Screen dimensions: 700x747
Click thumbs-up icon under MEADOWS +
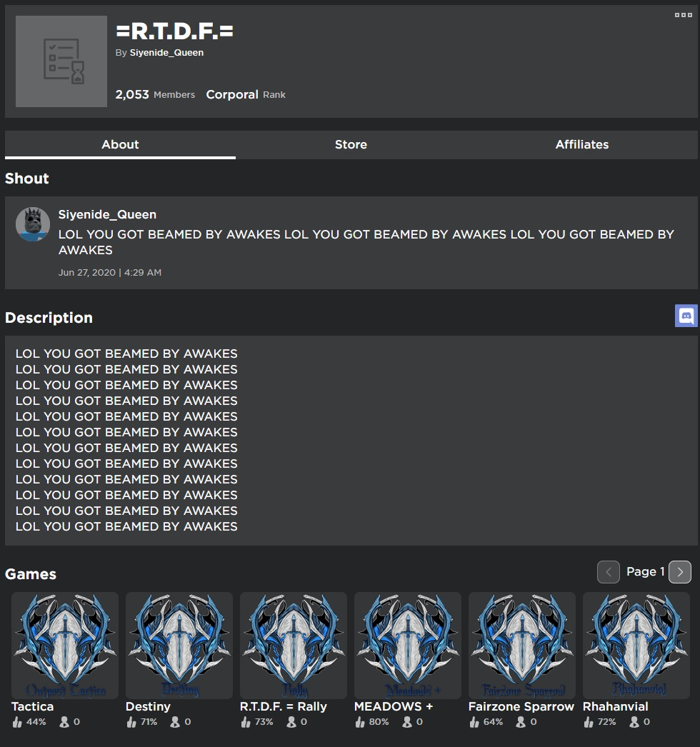[x=360, y=722]
